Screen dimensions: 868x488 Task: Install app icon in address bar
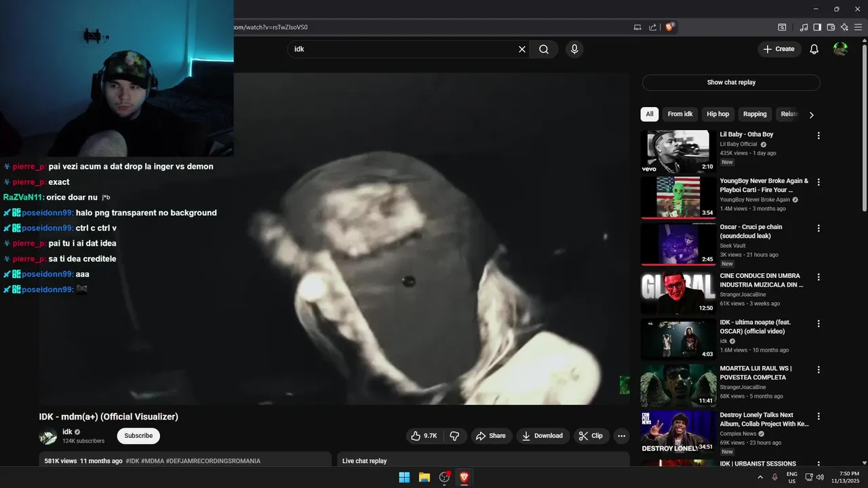point(637,27)
